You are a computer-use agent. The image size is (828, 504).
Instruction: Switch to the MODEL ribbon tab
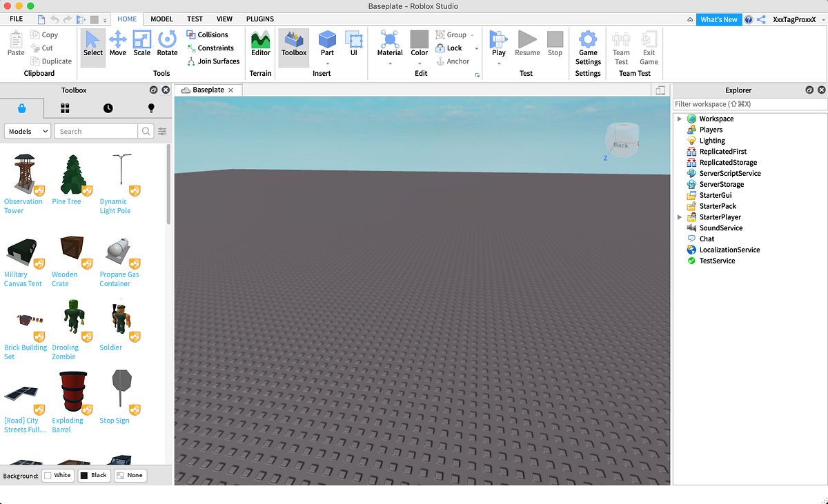point(161,19)
